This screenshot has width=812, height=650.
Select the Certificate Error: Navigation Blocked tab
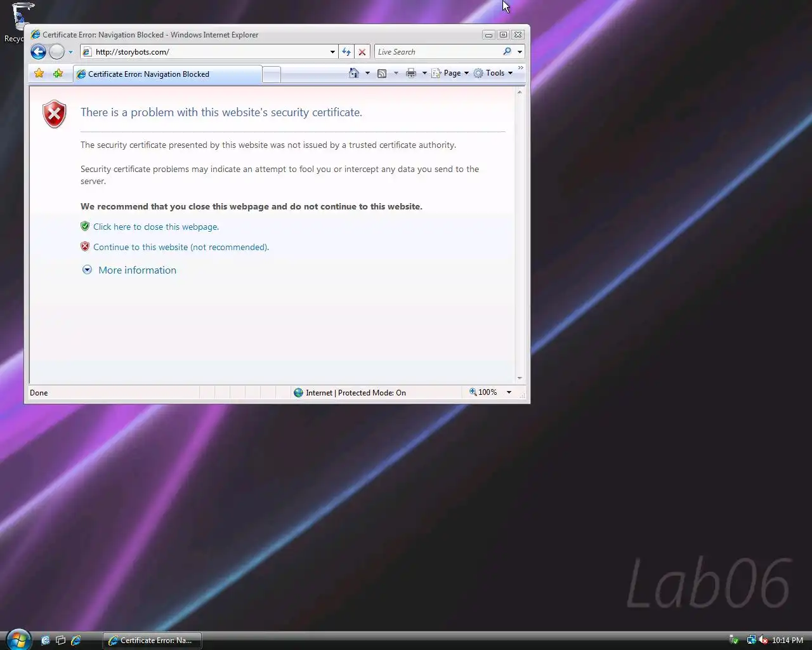pyautogui.click(x=167, y=74)
